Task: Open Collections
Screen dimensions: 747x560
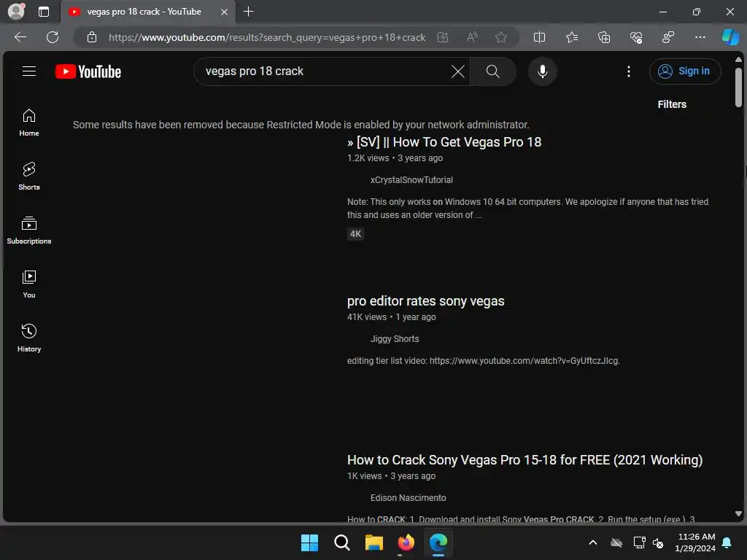Action: [x=604, y=37]
